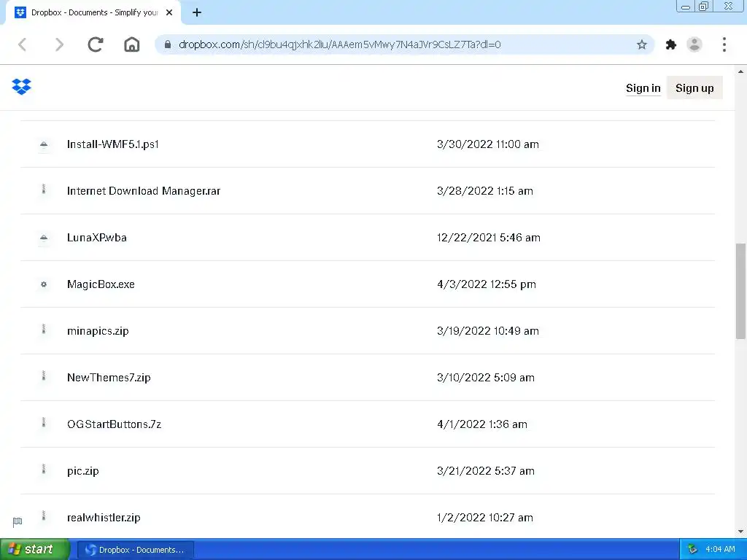
Task: Open file Internet Download Manager.rar
Action: pyautogui.click(x=144, y=191)
